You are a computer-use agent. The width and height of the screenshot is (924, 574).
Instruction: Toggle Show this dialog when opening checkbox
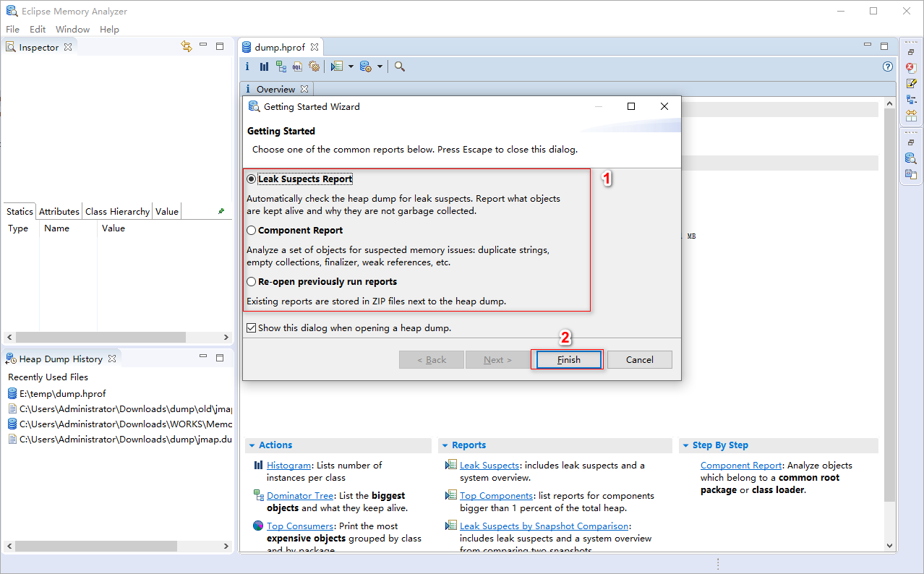pos(252,327)
